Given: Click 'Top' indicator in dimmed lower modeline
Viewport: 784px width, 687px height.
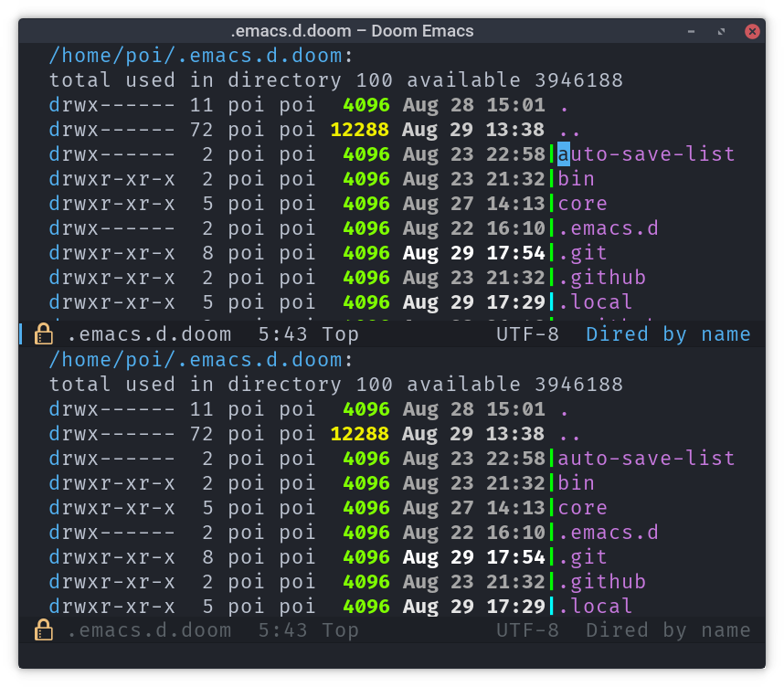Looking at the screenshot, I should (x=340, y=630).
